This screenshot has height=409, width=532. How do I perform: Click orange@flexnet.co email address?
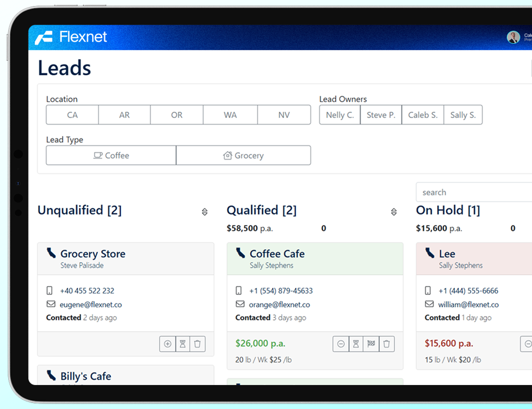(279, 305)
